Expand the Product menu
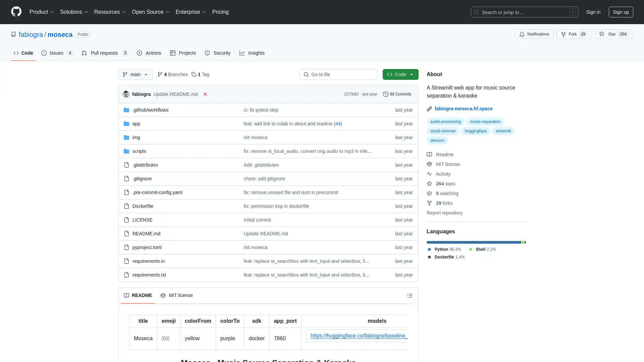Image resolution: width=644 pixels, height=362 pixels. click(42, 12)
